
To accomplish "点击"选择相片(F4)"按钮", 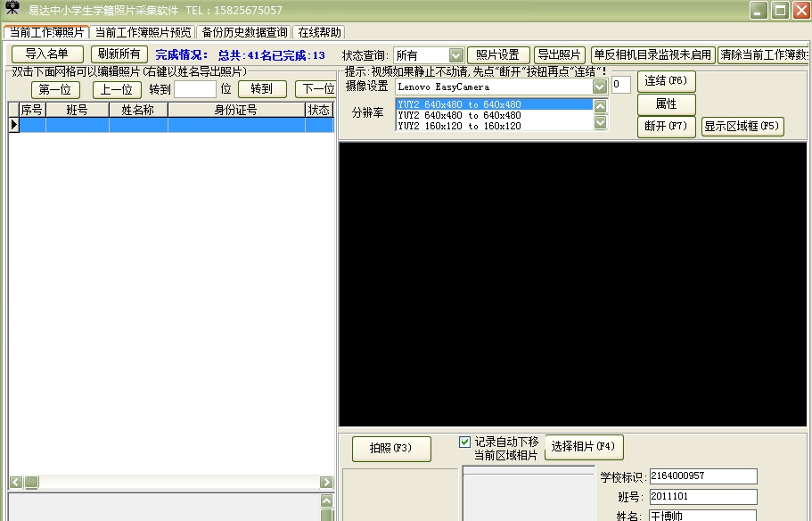I will 584,447.
